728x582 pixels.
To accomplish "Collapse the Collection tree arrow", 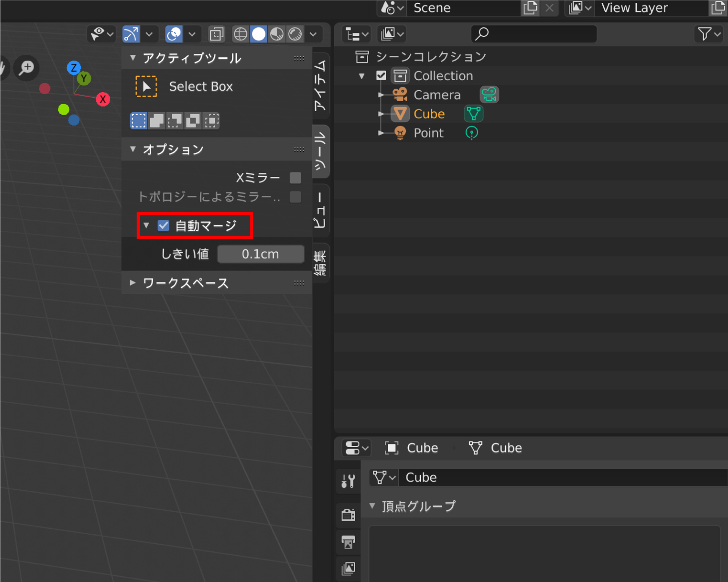I will tap(362, 76).
